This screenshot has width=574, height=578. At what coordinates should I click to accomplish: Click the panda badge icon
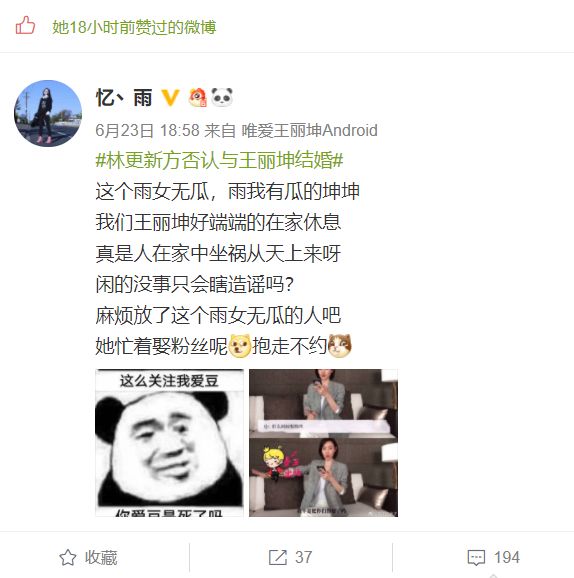(222, 98)
